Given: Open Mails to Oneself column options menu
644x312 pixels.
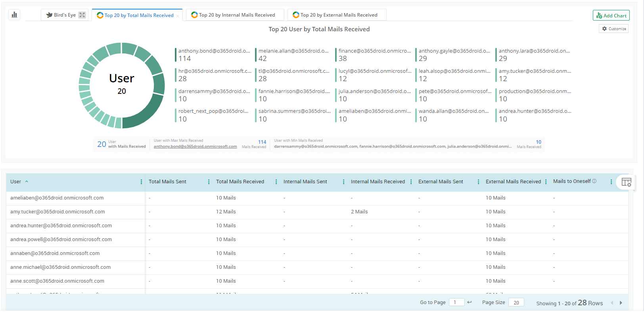Looking at the screenshot, I should [x=611, y=182].
